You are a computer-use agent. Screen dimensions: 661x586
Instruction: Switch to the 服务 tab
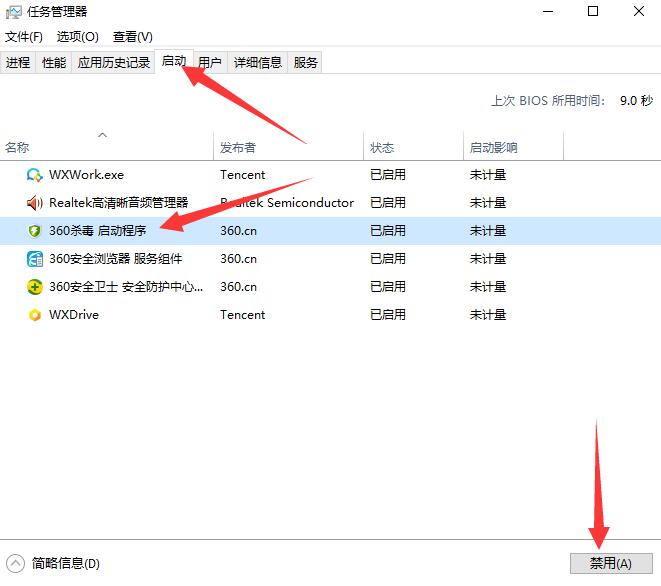pyautogui.click(x=305, y=63)
